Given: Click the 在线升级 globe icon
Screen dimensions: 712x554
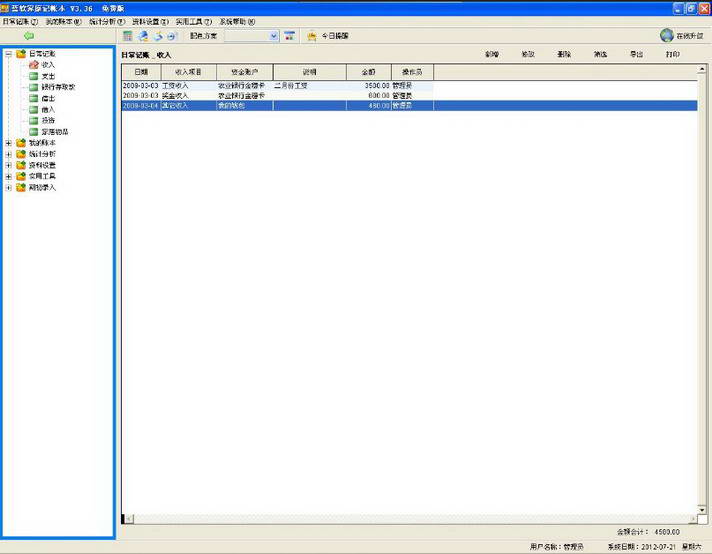Looking at the screenshot, I should point(667,35).
